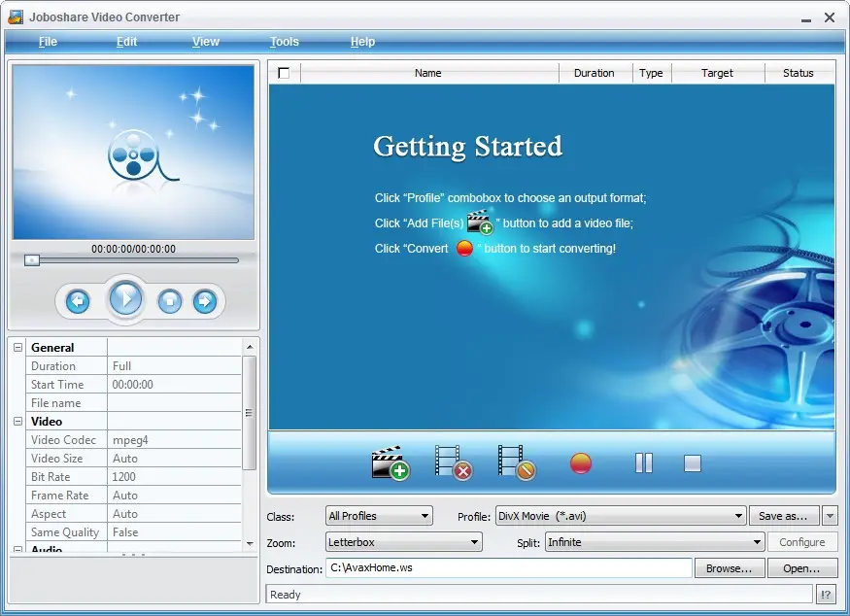Open the Split dropdown showing Infinite
The width and height of the screenshot is (850, 616).
[x=655, y=542]
